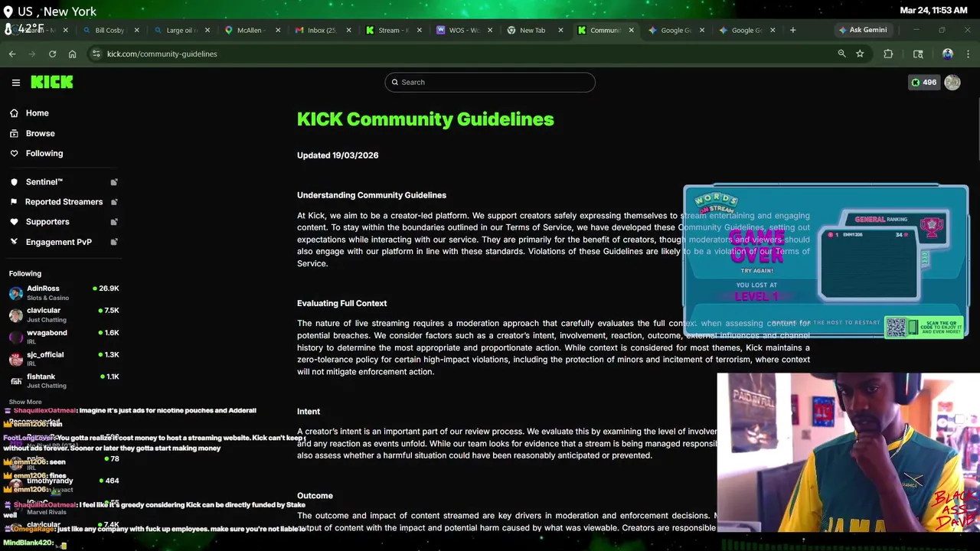Reload the current page
Viewport: 980px width, 551px height.
[52, 54]
